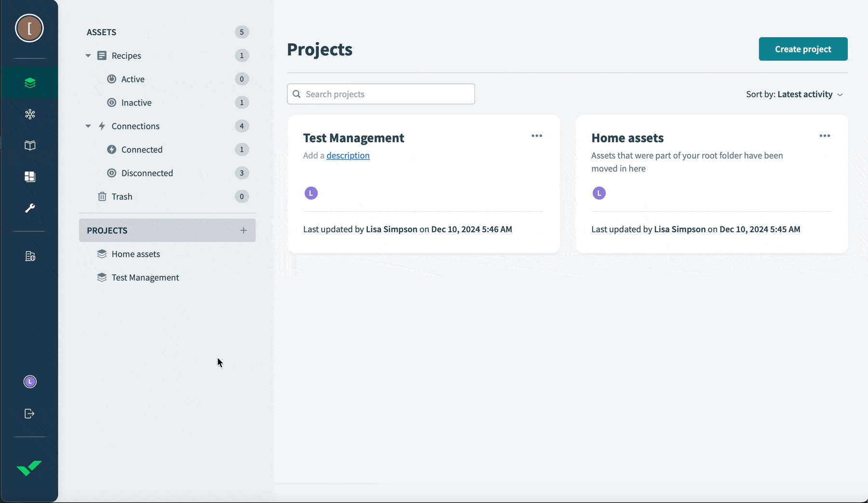The height and width of the screenshot is (503, 868).
Task: Select Home assets in the Projects list
Action: [x=136, y=253]
